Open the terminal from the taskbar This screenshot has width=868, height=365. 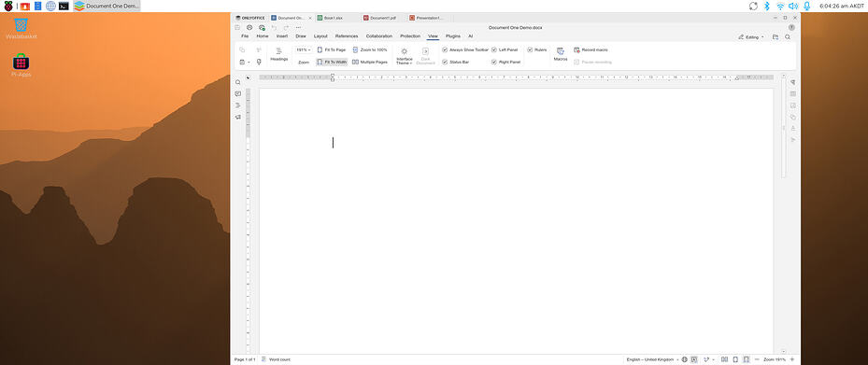[x=64, y=7]
